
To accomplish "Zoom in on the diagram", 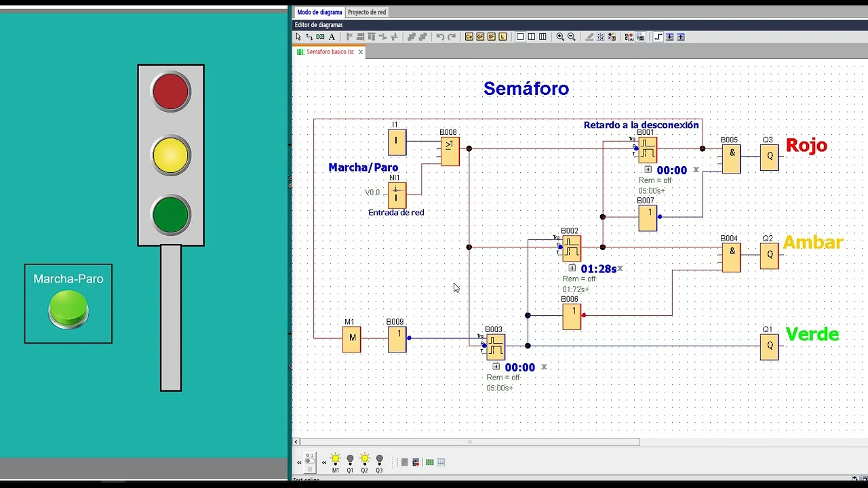I will 560,37.
